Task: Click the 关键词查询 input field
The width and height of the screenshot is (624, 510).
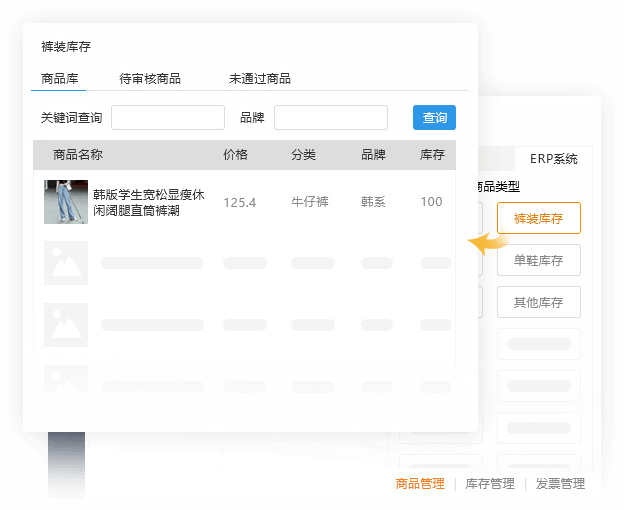Action: (x=168, y=117)
